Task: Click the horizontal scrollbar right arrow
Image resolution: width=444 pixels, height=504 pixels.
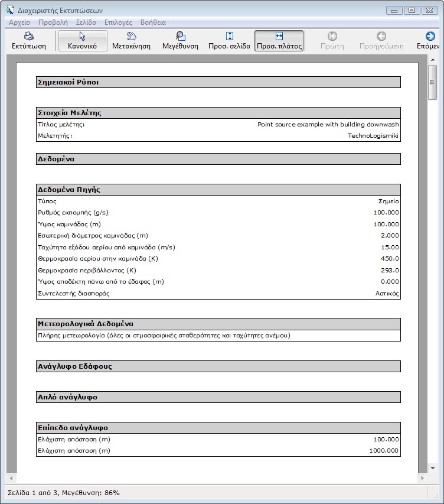Action: point(422,477)
